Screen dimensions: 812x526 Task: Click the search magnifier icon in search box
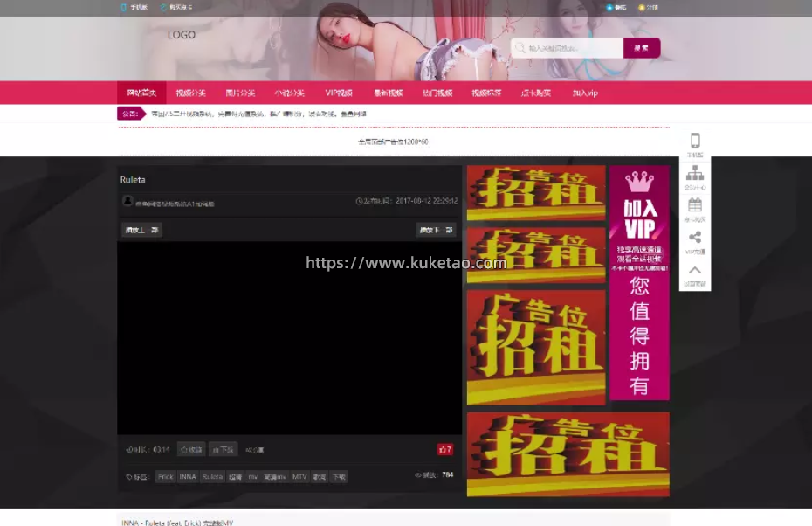[x=520, y=48]
